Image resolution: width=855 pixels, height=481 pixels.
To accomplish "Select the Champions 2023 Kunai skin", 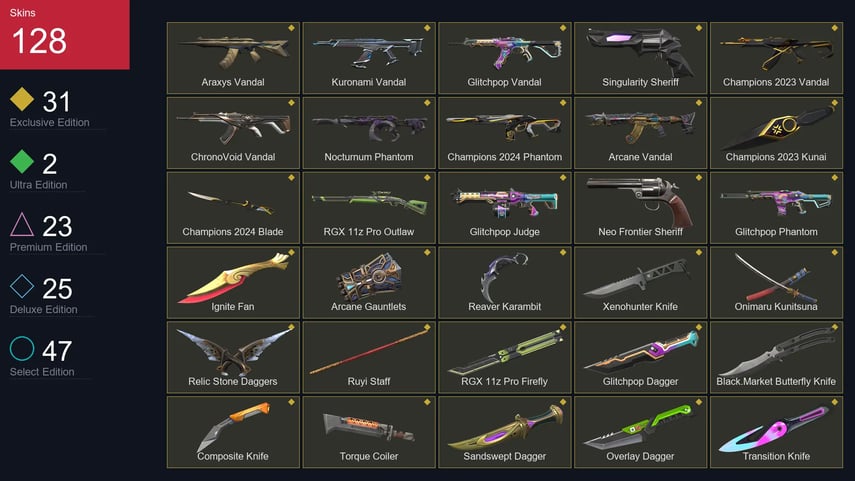I will [776, 133].
